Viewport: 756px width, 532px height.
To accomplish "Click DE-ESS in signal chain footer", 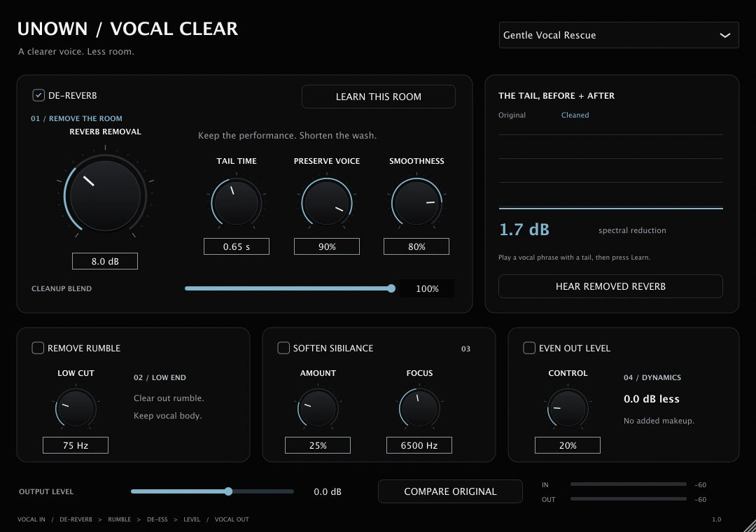I will (157, 519).
